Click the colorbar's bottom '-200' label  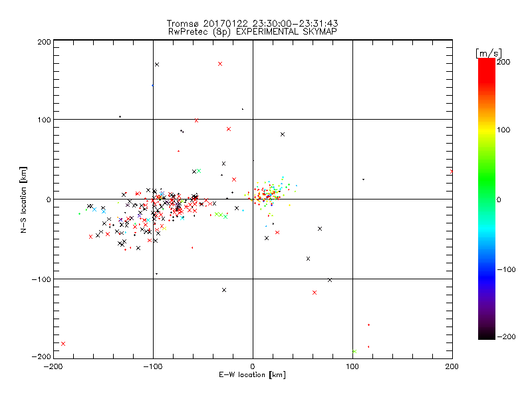click(x=506, y=336)
